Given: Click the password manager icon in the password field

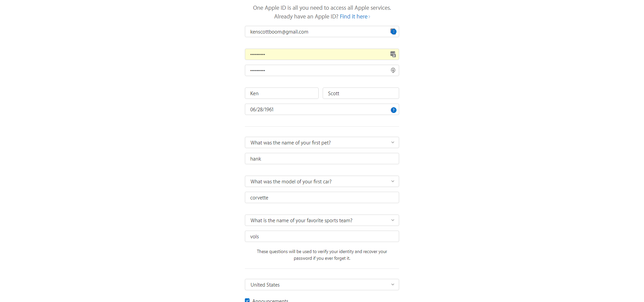Looking at the screenshot, I should [393, 54].
